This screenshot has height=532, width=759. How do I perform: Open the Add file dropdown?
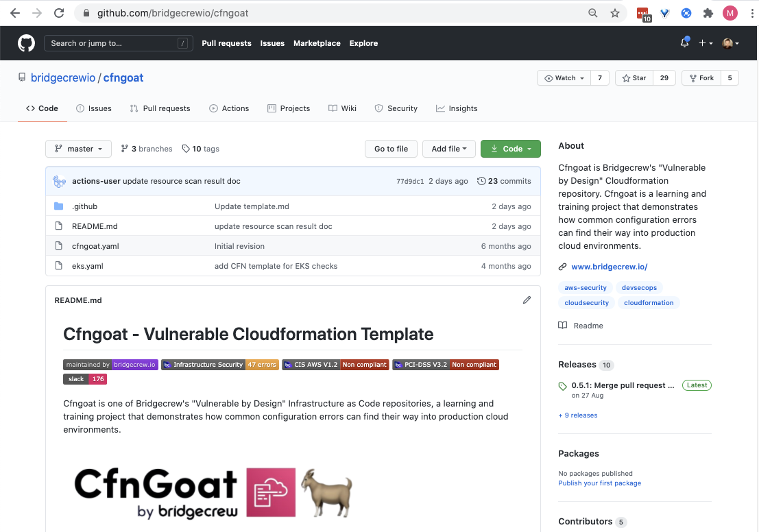tap(448, 149)
